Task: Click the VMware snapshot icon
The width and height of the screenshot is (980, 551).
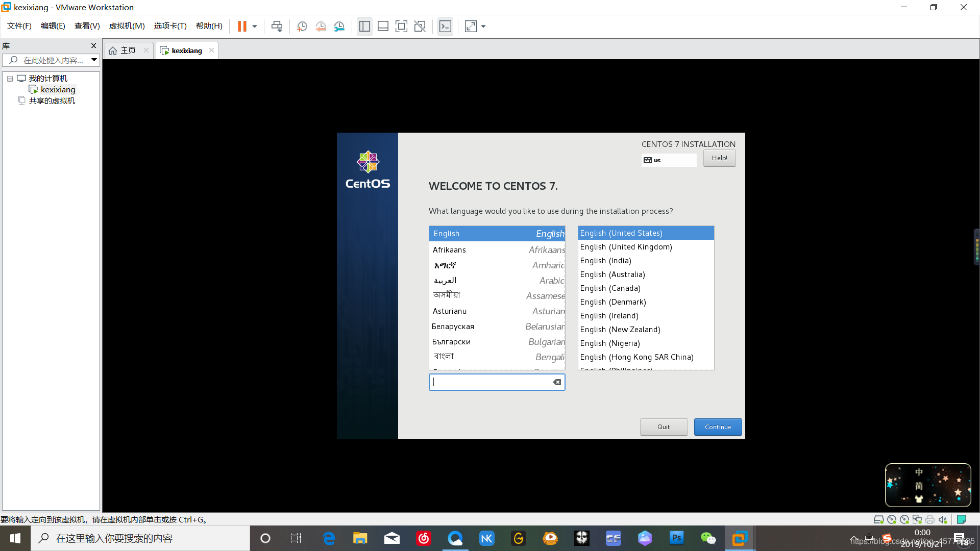Action: (302, 26)
